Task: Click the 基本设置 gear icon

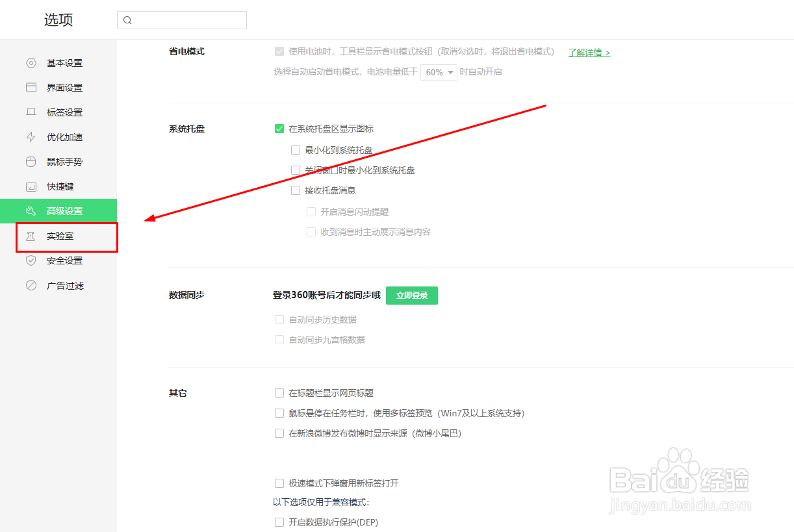Action: click(31, 63)
